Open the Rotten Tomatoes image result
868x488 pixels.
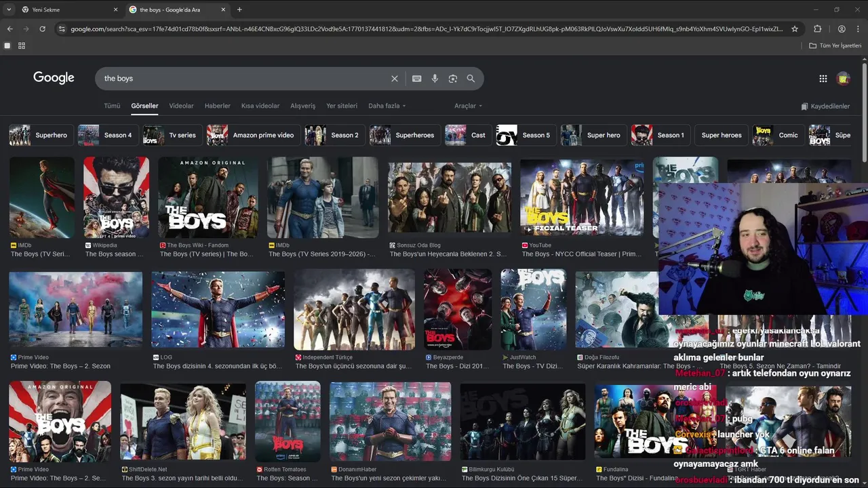point(288,422)
